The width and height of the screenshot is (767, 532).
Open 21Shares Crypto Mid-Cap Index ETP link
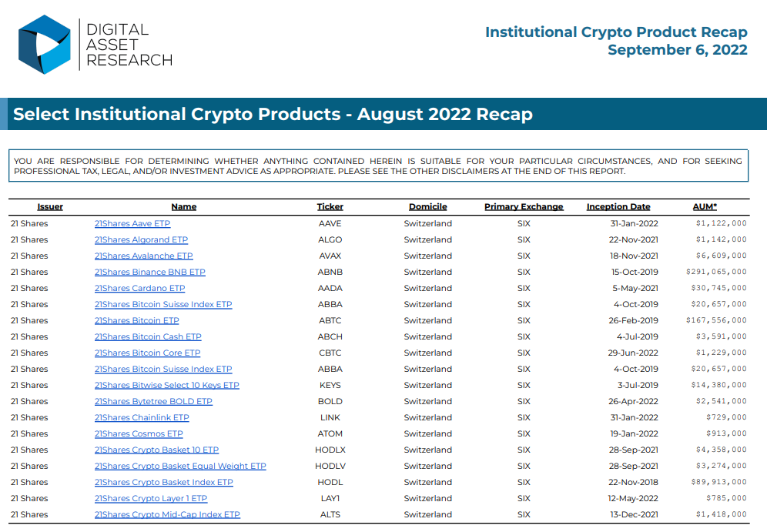(x=167, y=514)
